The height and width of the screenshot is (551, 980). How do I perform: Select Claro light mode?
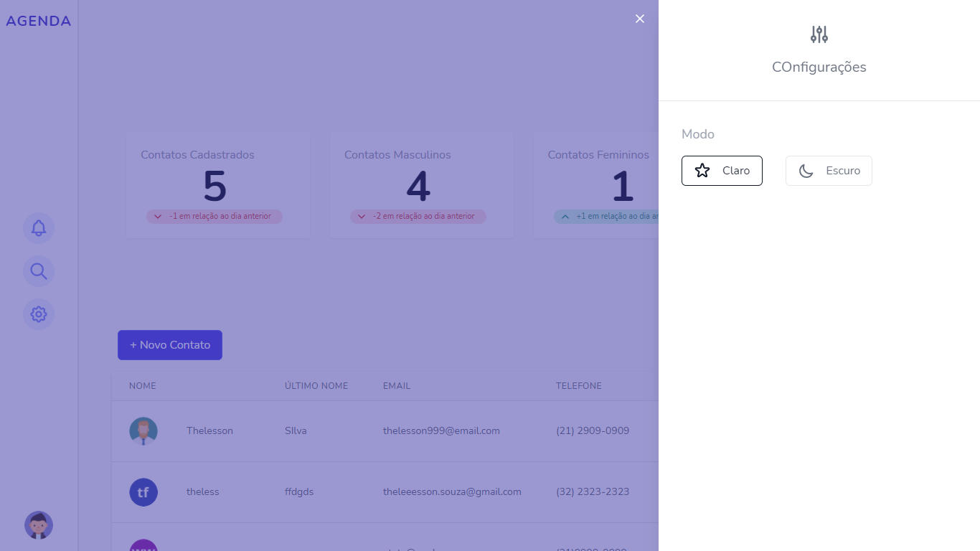(x=722, y=171)
